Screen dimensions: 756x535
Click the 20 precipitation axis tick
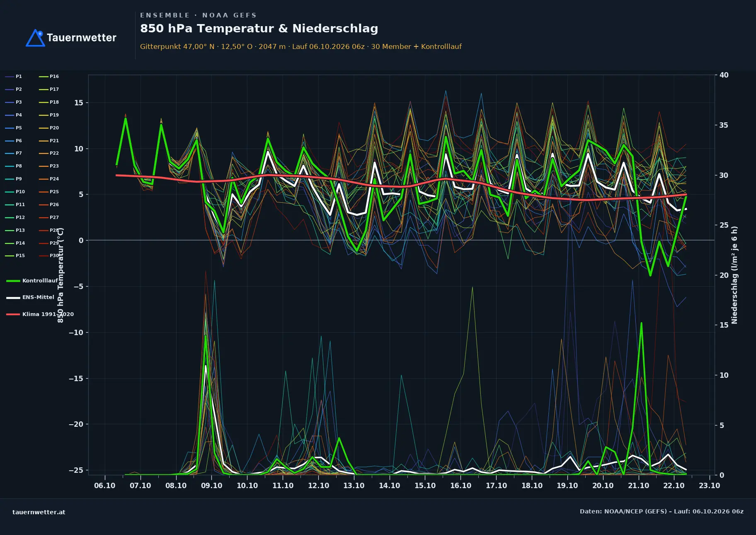pyautogui.click(x=724, y=275)
